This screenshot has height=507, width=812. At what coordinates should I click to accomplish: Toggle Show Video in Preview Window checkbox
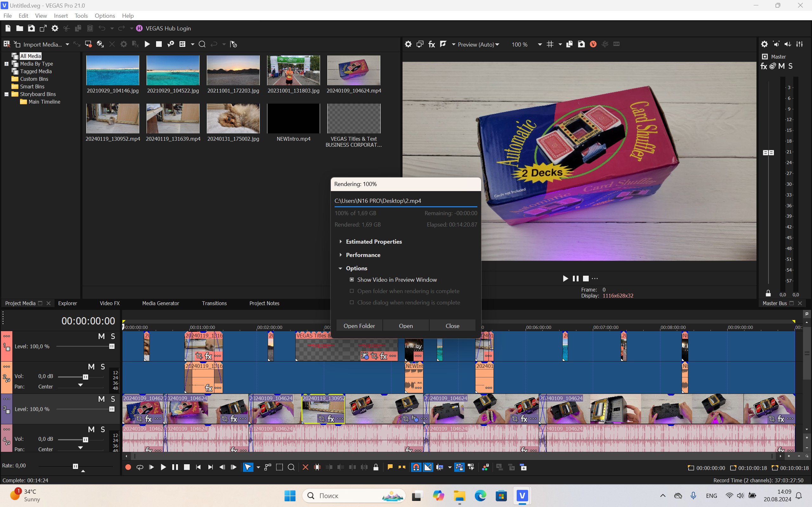(x=351, y=279)
